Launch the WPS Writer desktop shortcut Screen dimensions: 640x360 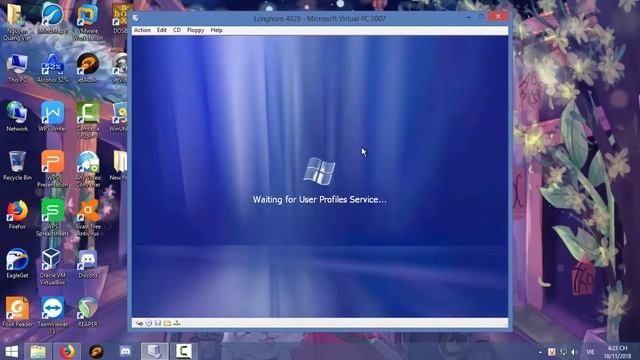(x=52, y=117)
